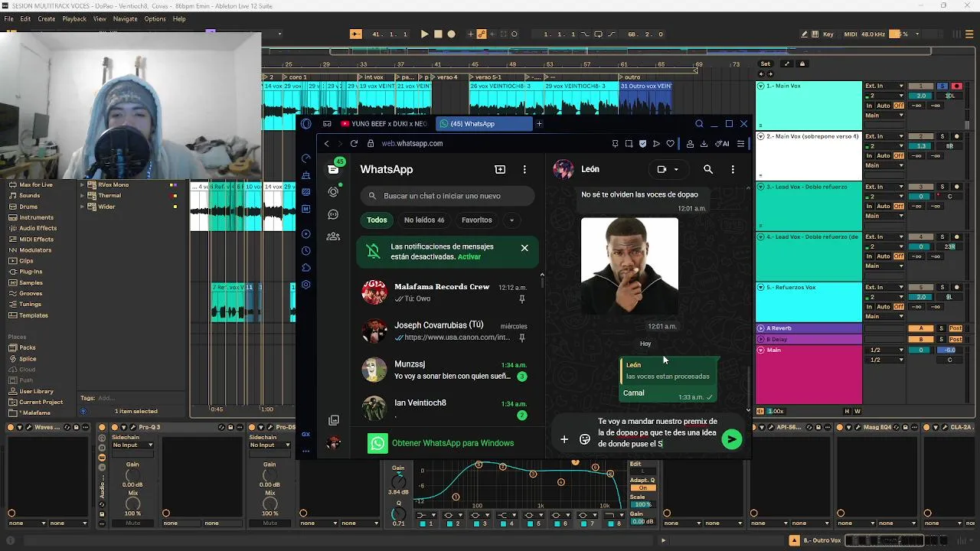Open the Key map mode in Ableton
This screenshot has height=551, width=980.
click(828, 34)
